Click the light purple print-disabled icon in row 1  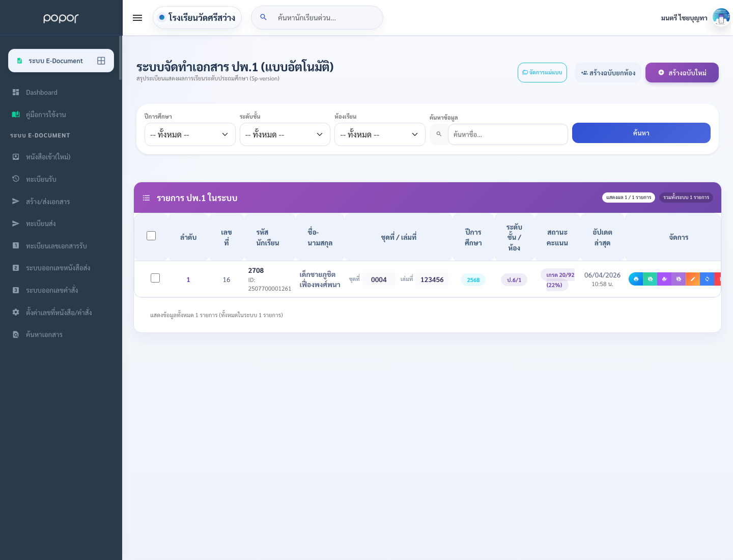point(679,279)
